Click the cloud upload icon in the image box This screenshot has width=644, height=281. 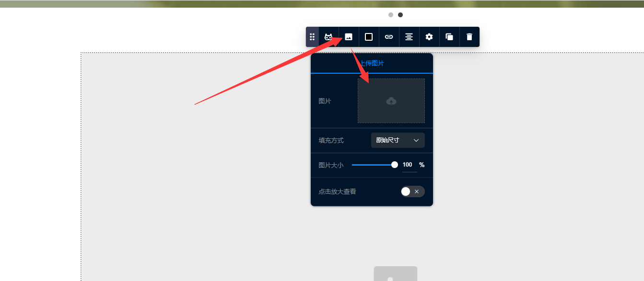point(391,101)
